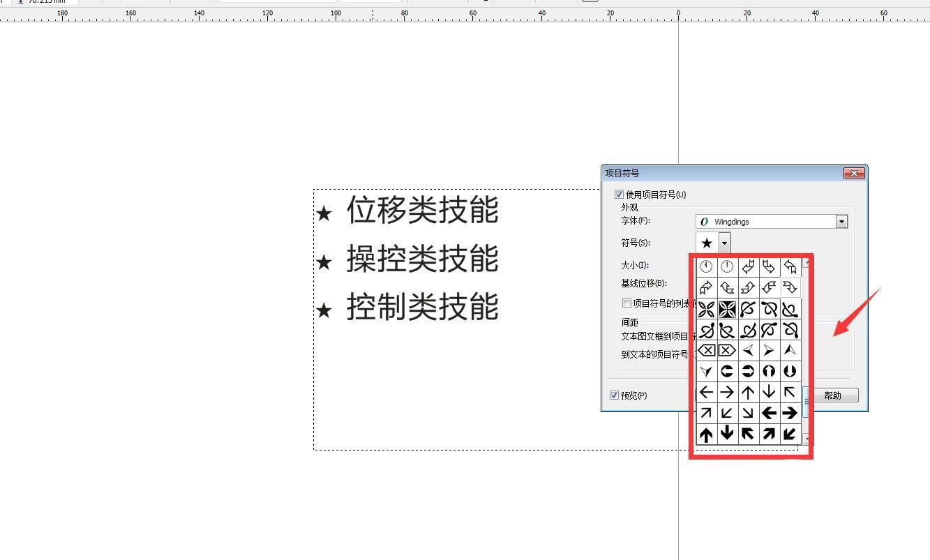Pick the thin right arrow symbol
Image resolution: width=930 pixels, height=560 pixels.
727,392
